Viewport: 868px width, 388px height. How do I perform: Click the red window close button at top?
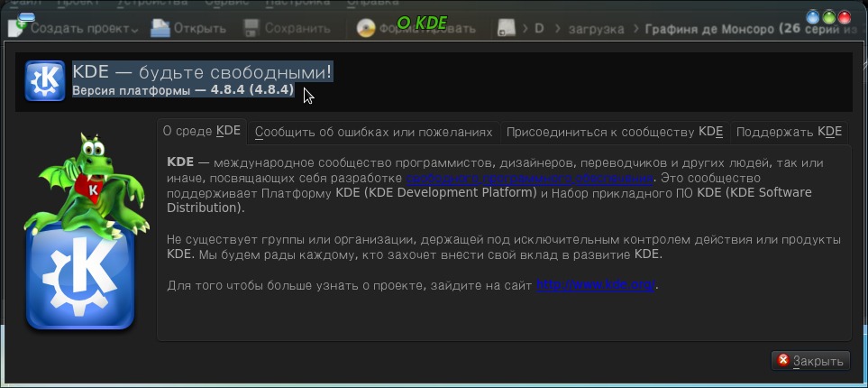[x=845, y=17]
